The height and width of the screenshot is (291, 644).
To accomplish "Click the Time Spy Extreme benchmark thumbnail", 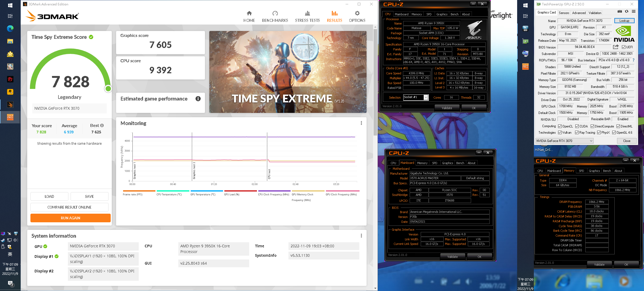I will [x=288, y=72].
